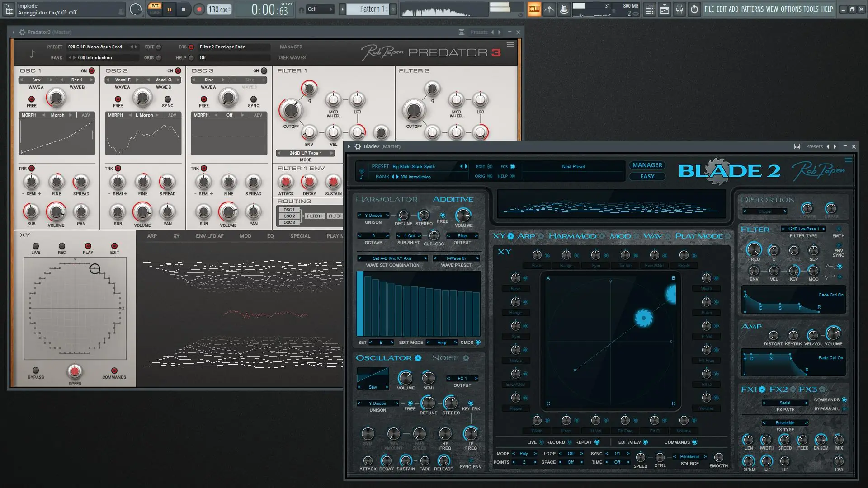Viewport: 868px width, 488px height.
Task: Toggle OSC 2 SYNC button
Action: point(168,99)
